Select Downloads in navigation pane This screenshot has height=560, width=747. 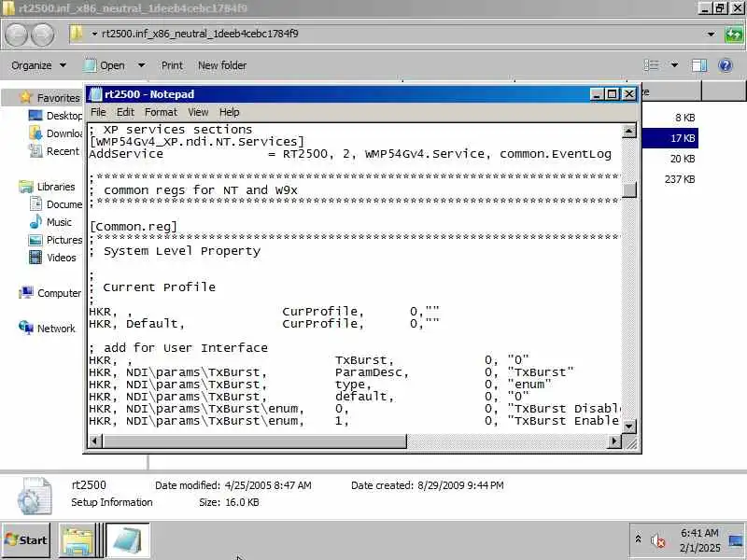[64, 133]
